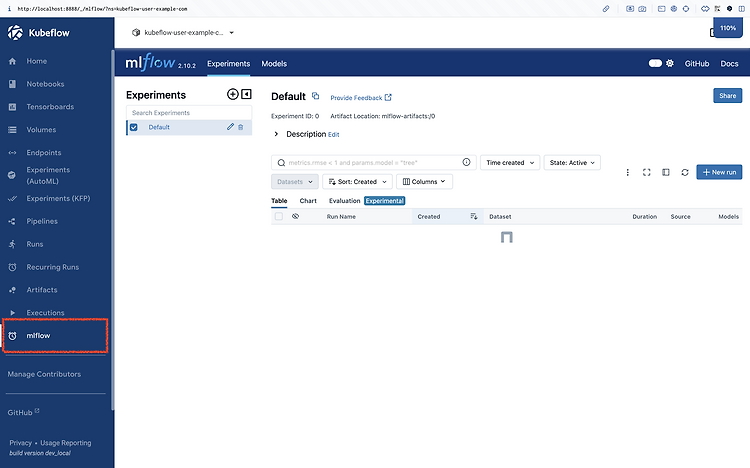
Task: Focus the run search filter field
Action: tap(374, 163)
